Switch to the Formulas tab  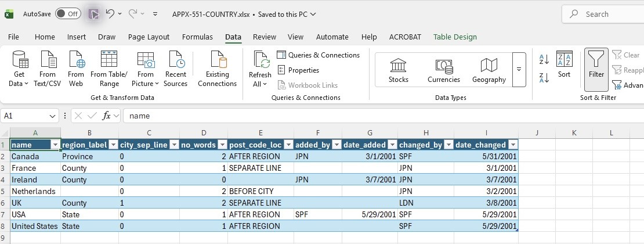tap(198, 37)
